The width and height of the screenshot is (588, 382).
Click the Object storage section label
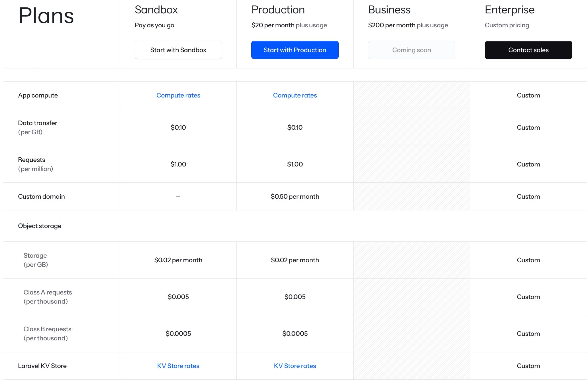coord(40,226)
